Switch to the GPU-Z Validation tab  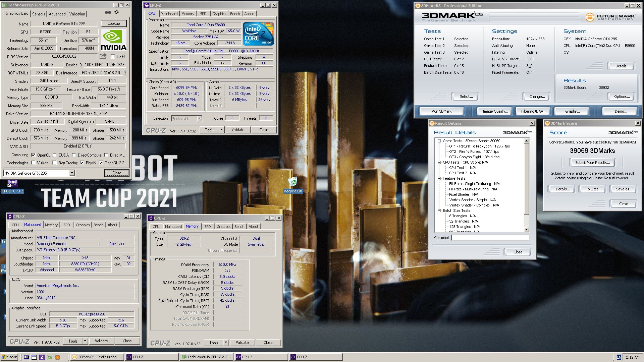point(77,14)
